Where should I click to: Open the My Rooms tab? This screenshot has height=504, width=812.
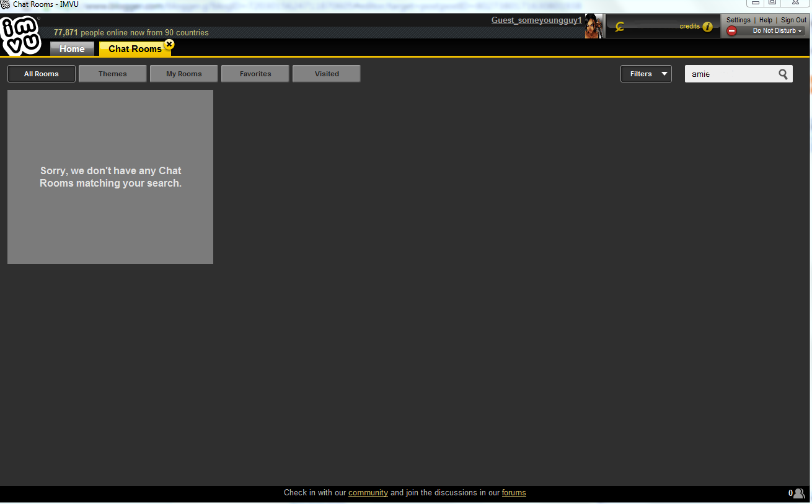click(184, 74)
